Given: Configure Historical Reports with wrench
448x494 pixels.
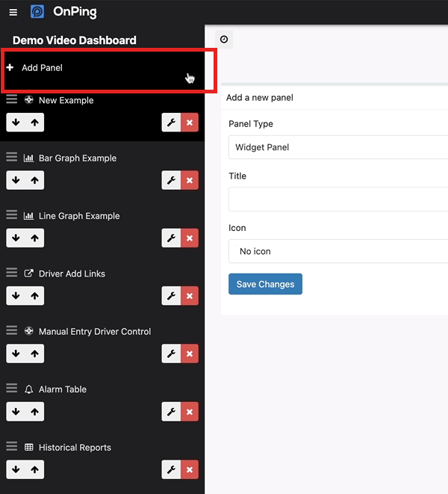Looking at the screenshot, I should [x=171, y=469].
